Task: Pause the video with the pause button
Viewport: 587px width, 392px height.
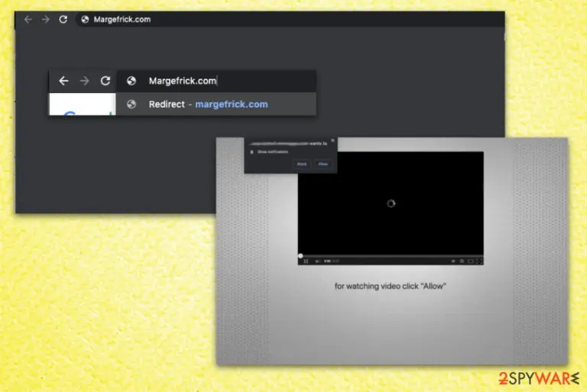Action: (306, 261)
